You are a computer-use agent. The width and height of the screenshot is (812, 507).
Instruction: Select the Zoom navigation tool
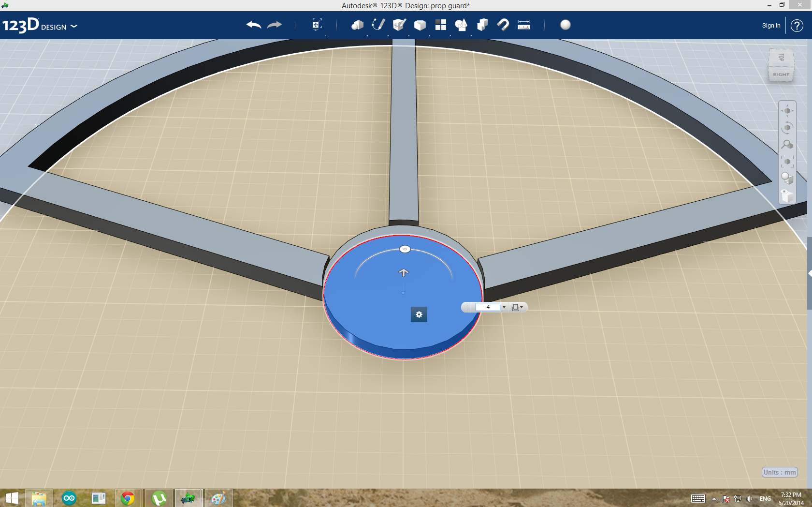pyautogui.click(x=787, y=145)
